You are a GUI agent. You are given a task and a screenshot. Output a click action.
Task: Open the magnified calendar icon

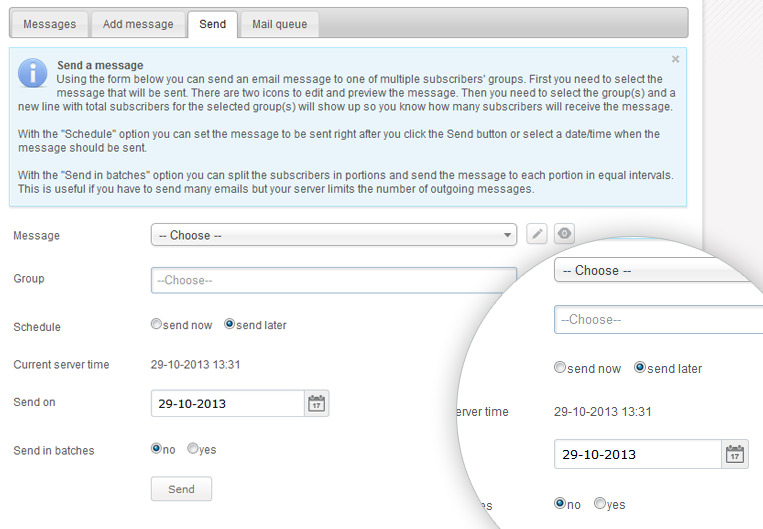coord(735,455)
